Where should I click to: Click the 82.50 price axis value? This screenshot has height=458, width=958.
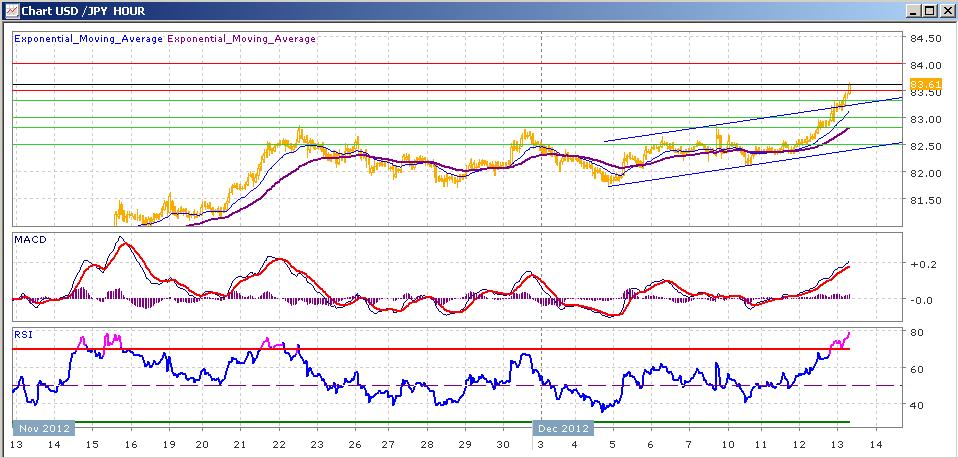tap(925, 146)
